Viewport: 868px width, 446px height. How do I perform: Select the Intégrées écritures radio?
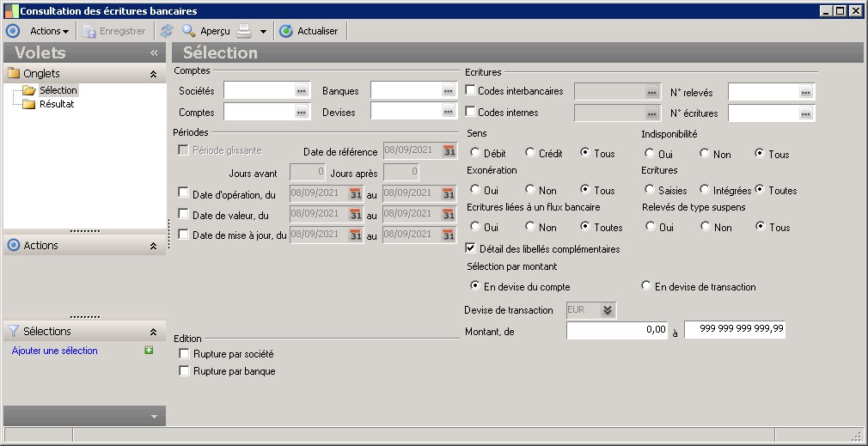(x=704, y=189)
